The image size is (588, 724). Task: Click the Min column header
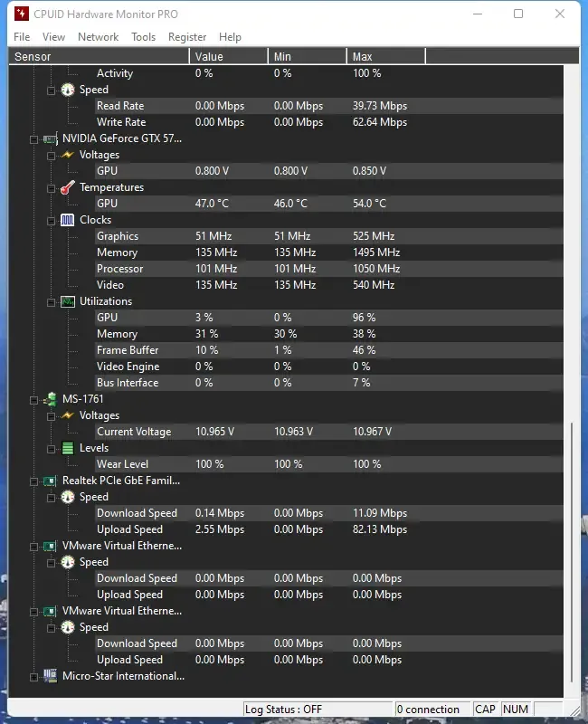(308, 56)
